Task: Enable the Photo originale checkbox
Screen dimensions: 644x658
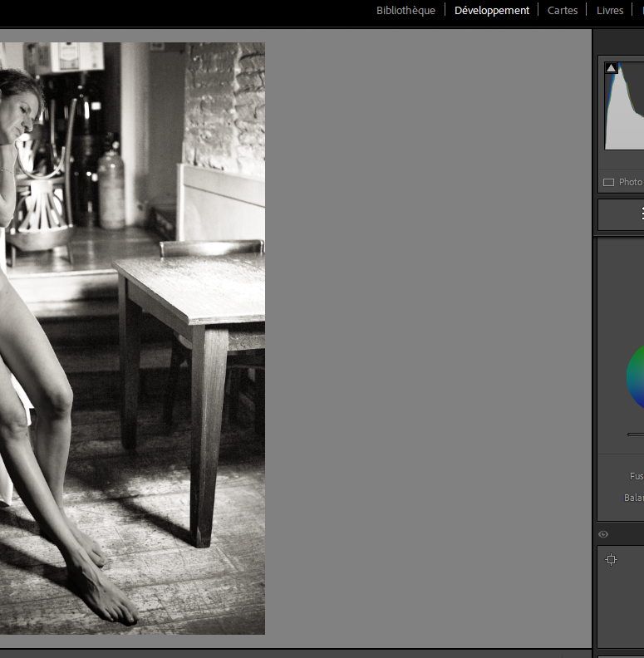Action: coord(608,183)
